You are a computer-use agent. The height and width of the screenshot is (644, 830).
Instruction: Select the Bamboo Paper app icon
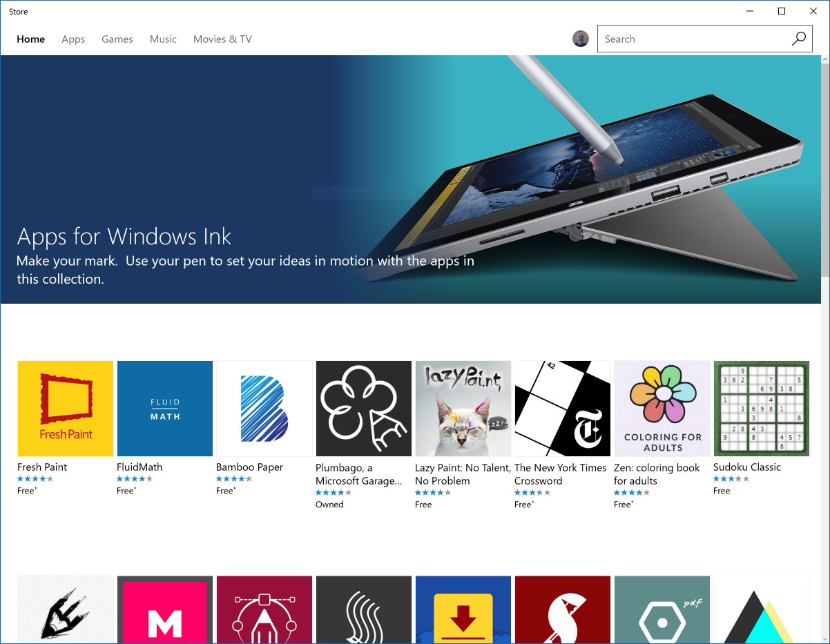tap(264, 408)
